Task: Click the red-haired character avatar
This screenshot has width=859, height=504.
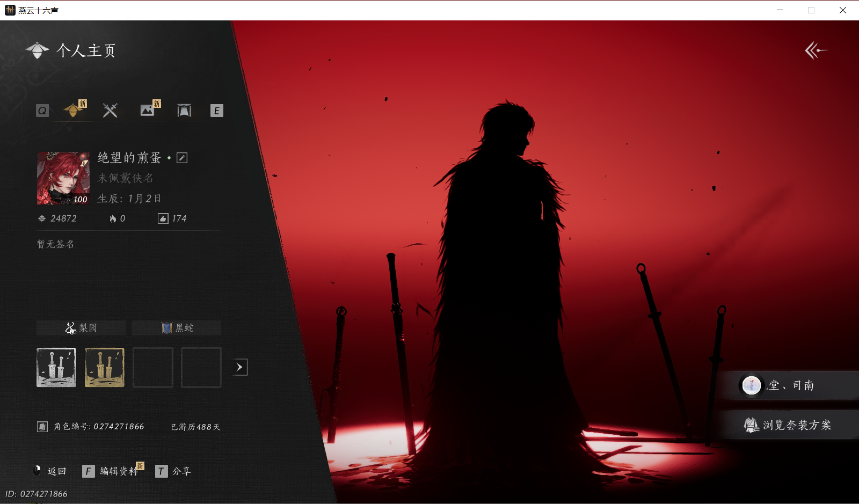Action: tap(63, 178)
